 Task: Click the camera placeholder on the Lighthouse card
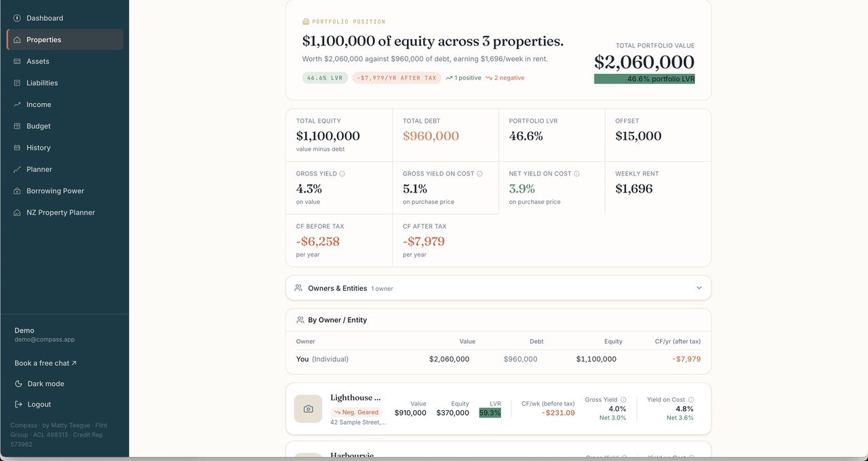coord(308,409)
